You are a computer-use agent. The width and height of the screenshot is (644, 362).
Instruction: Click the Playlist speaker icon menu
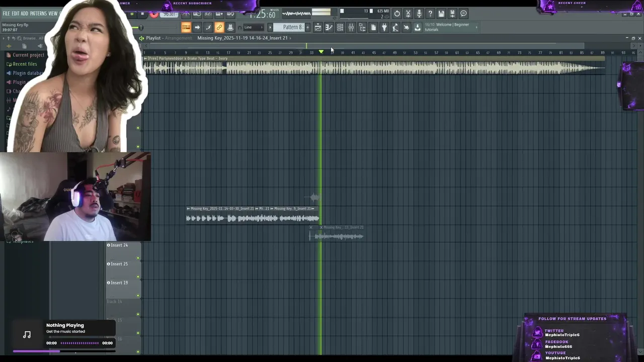[142, 38]
